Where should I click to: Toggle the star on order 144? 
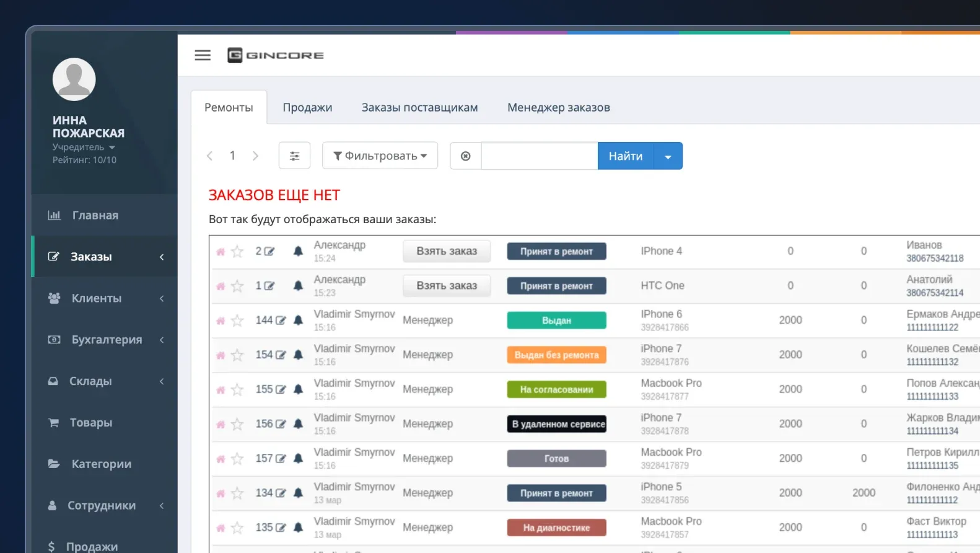(x=237, y=321)
